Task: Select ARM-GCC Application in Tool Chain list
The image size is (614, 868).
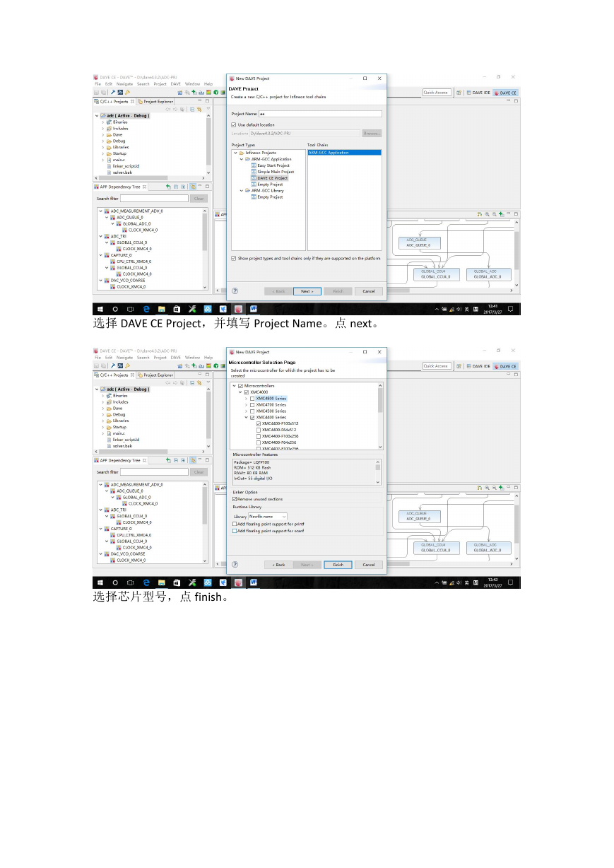Action: (x=344, y=153)
